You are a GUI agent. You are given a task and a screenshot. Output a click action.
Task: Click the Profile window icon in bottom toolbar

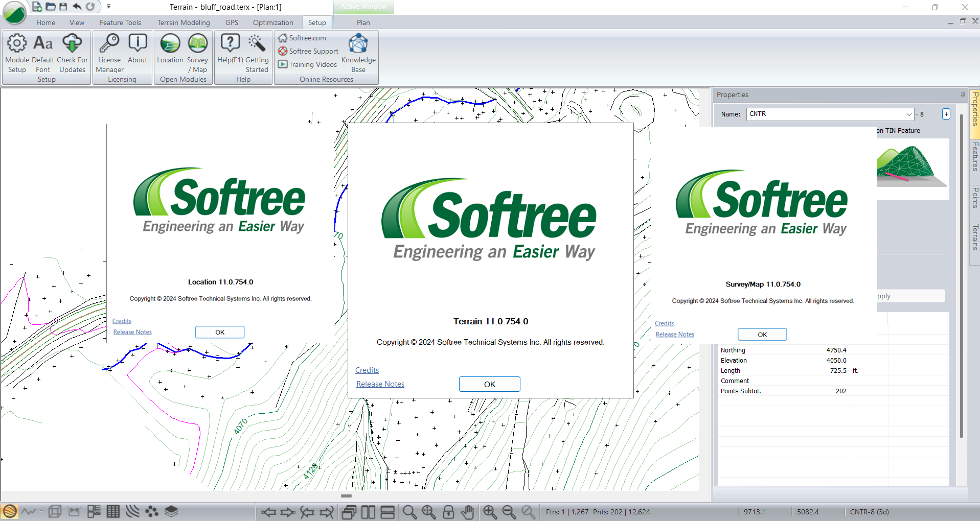click(x=29, y=511)
